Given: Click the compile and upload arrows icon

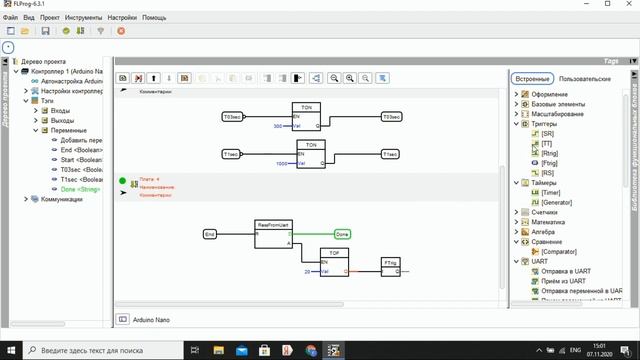Looking at the screenshot, I should coord(80,31).
